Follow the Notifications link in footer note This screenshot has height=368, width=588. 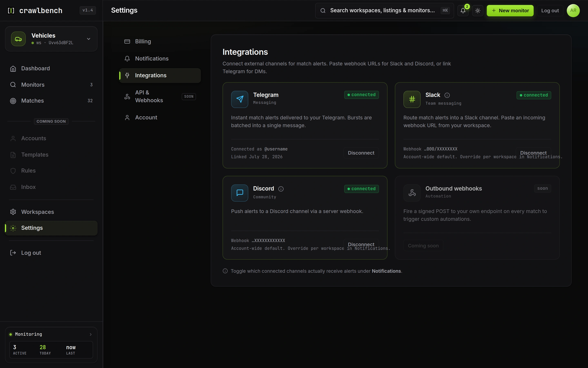click(x=386, y=271)
